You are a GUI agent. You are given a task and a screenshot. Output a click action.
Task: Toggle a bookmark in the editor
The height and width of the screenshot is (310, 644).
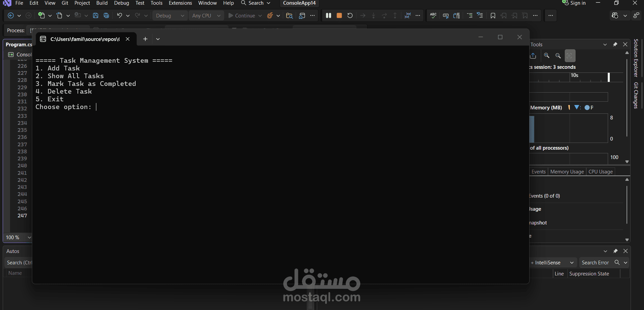click(493, 15)
